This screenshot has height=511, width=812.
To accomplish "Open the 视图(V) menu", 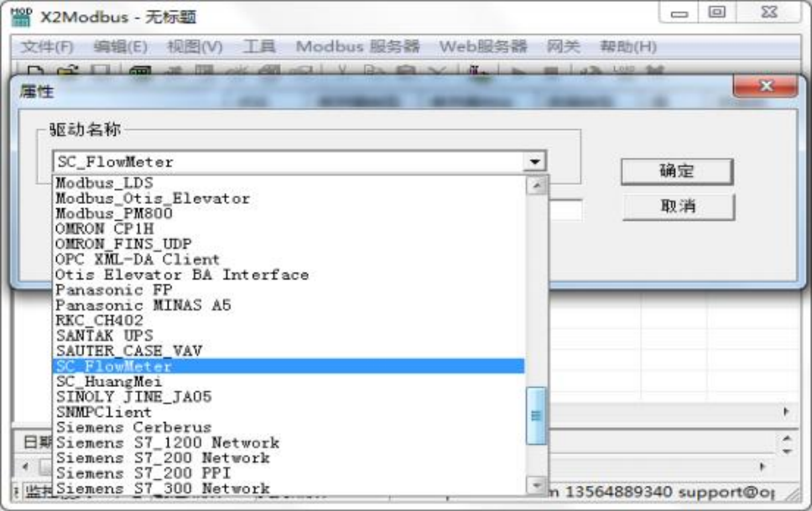I will (x=195, y=47).
